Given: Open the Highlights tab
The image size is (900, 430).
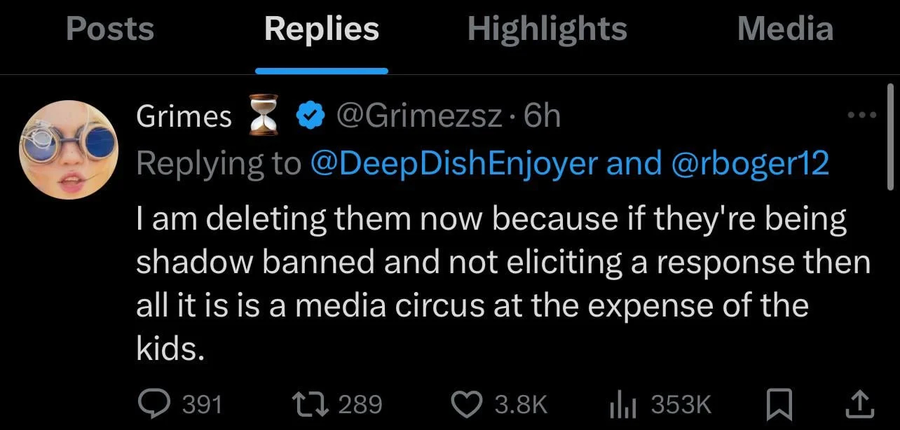Looking at the screenshot, I should pos(547,29).
